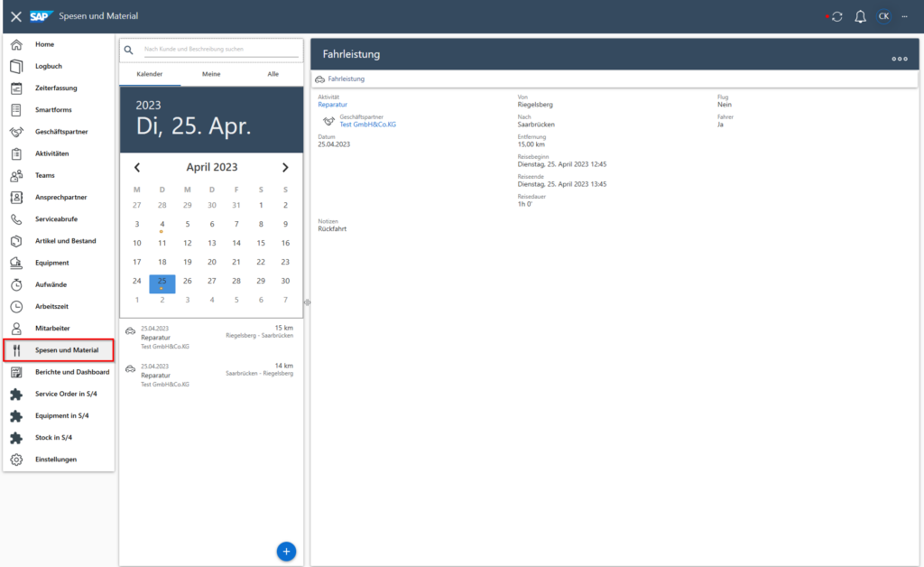Switch to the Meine tab
The height and width of the screenshot is (567, 924).
coord(211,73)
